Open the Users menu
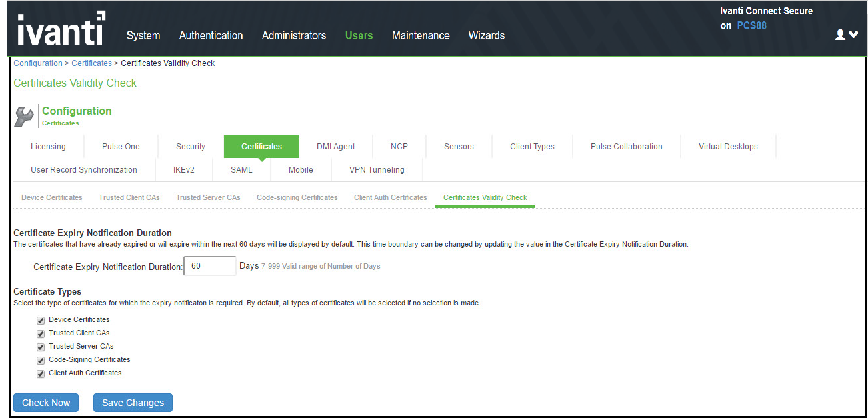 (359, 35)
